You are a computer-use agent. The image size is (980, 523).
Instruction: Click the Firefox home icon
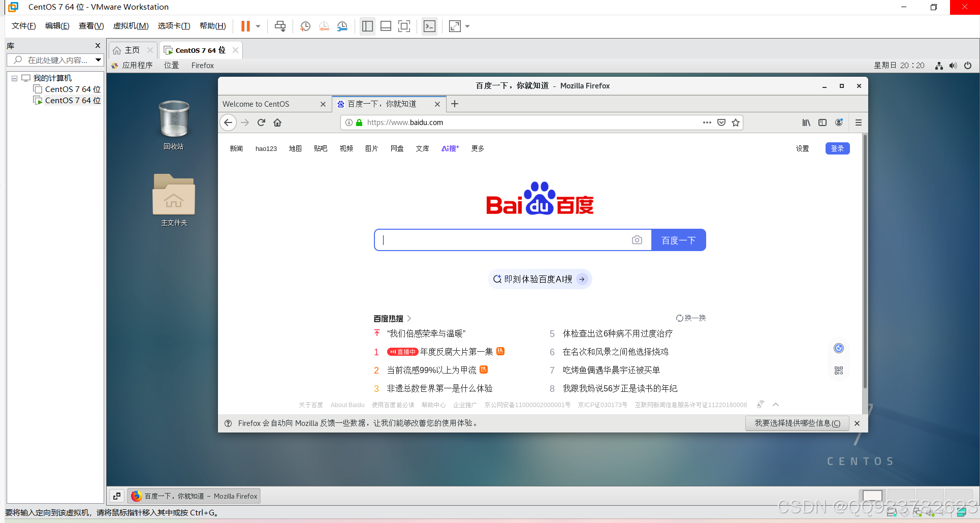pyautogui.click(x=277, y=122)
